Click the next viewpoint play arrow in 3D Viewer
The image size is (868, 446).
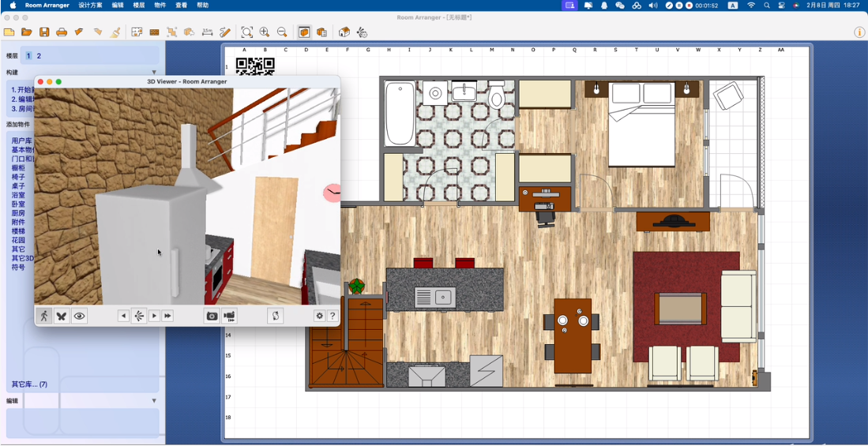(155, 316)
